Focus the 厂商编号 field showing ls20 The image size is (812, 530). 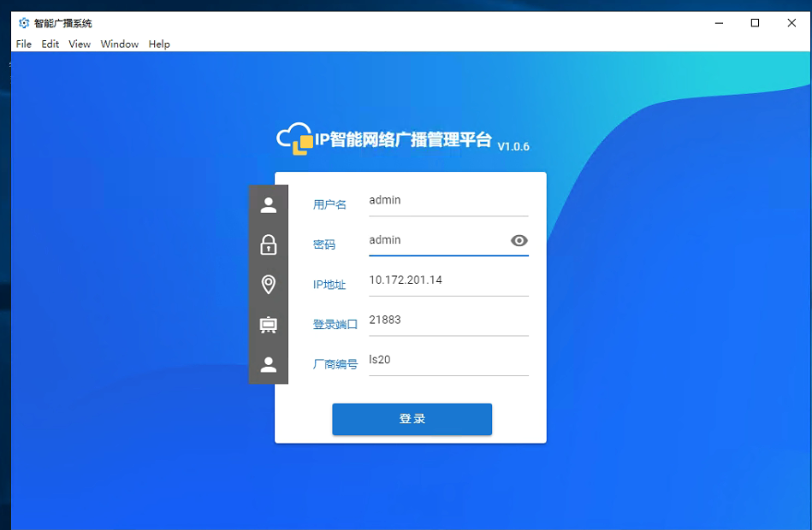[448, 360]
